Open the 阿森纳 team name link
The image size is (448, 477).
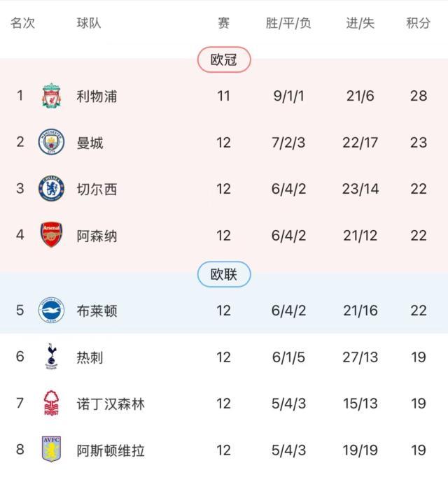pos(97,236)
